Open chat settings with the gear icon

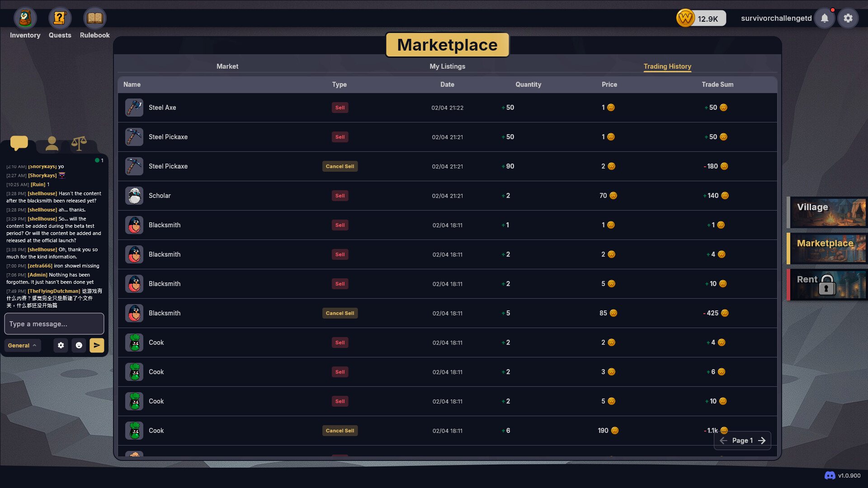(x=61, y=345)
